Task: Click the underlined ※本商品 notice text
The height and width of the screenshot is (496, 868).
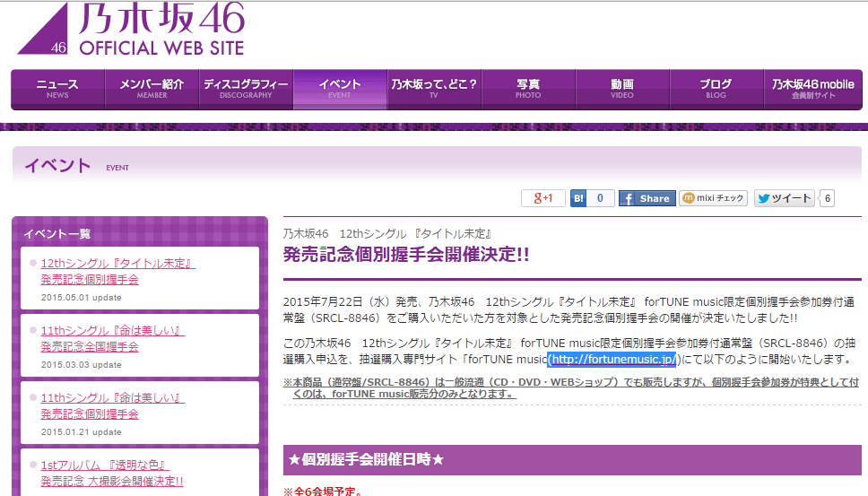Action: (x=570, y=388)
